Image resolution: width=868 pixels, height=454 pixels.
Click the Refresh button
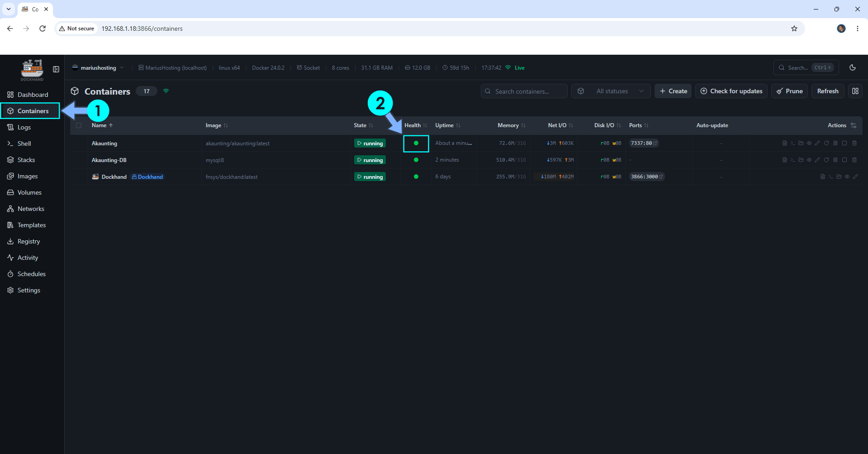pyautogui.click(x=828, y=91)
